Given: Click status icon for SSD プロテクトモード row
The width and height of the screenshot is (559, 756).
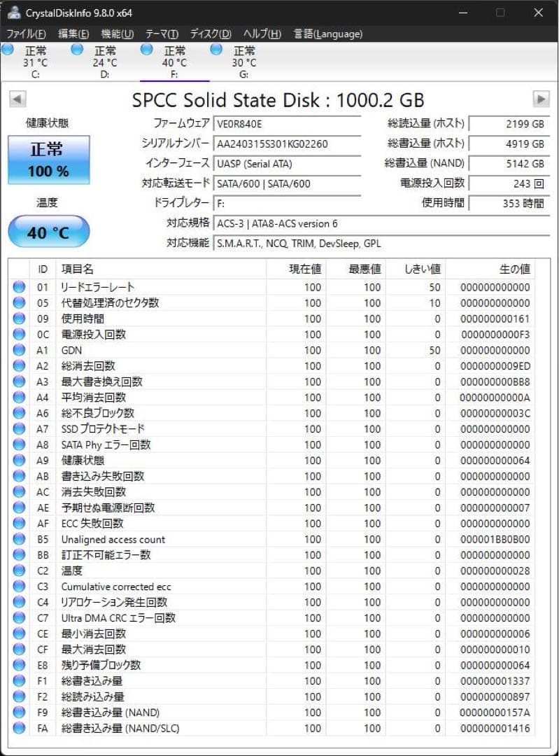Looking at the screenshot, I should pos(20,428).
